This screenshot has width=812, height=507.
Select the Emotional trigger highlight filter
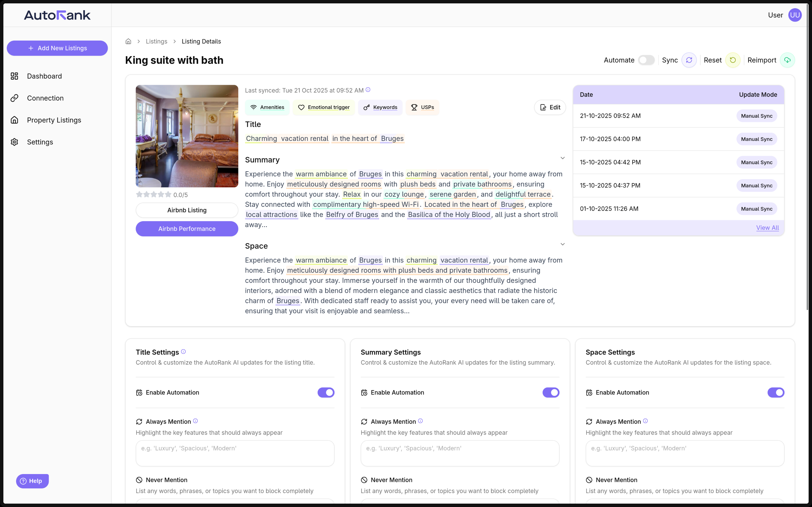[323, 107]
